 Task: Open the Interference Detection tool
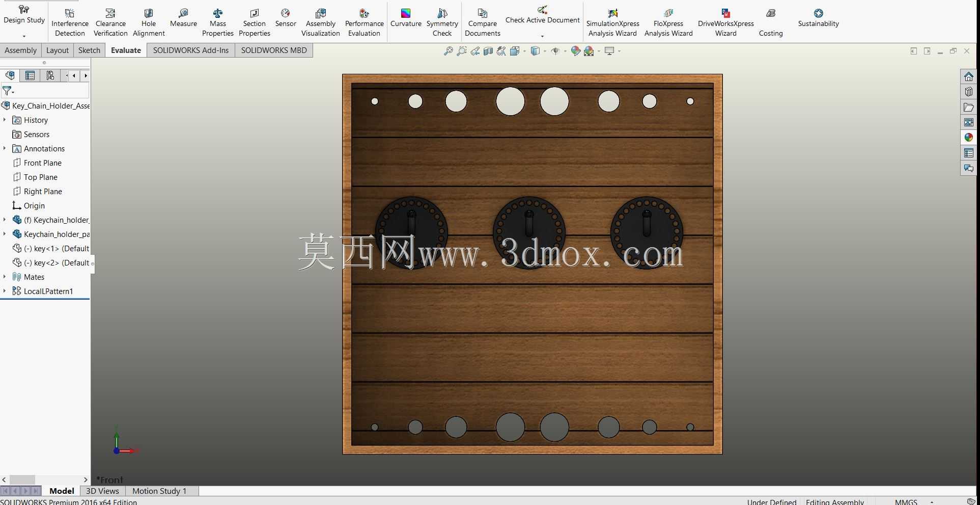[x=70, y=23]
